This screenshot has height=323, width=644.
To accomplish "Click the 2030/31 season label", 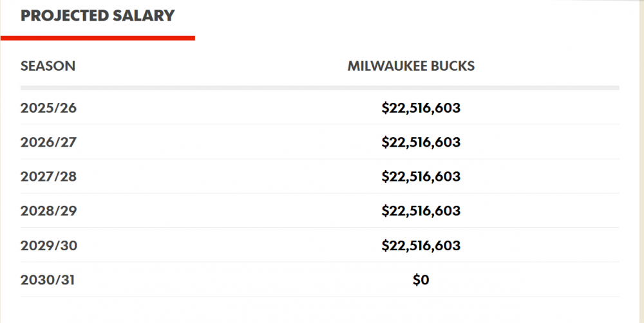I will click(x=48, y=280).
